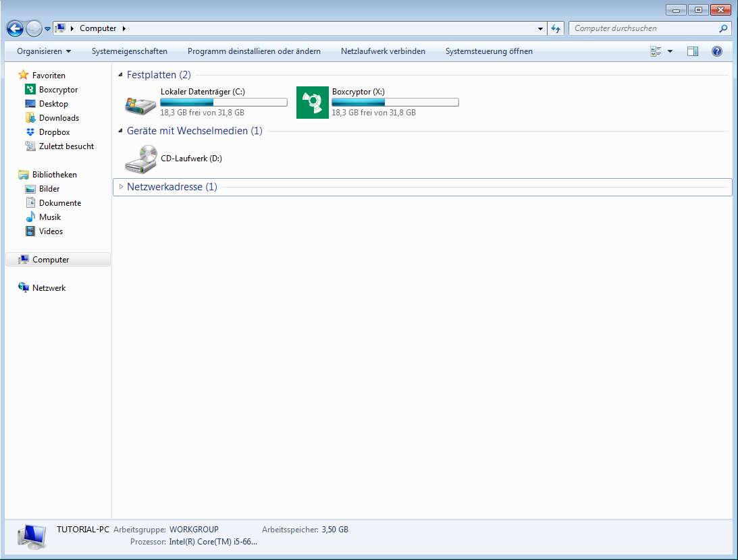Close the Explorer window
Image resolution: width=738 pixels, height=560 pixels.
click(x=720, y=10)
